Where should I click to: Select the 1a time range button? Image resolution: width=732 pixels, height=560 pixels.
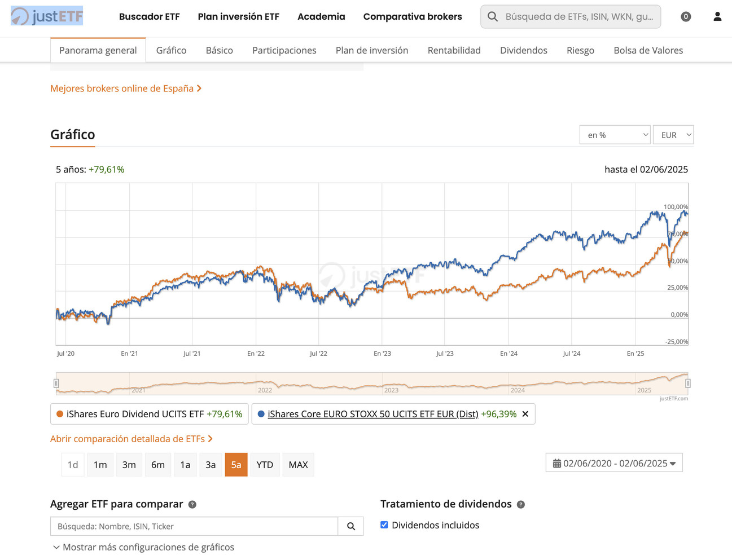tap(185, 465)
